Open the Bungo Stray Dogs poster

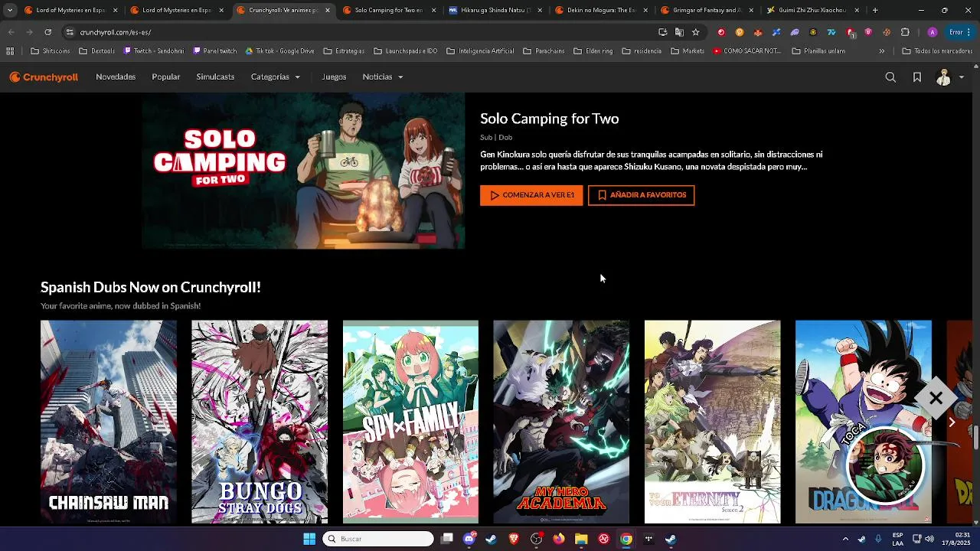(x=260, y=422)
